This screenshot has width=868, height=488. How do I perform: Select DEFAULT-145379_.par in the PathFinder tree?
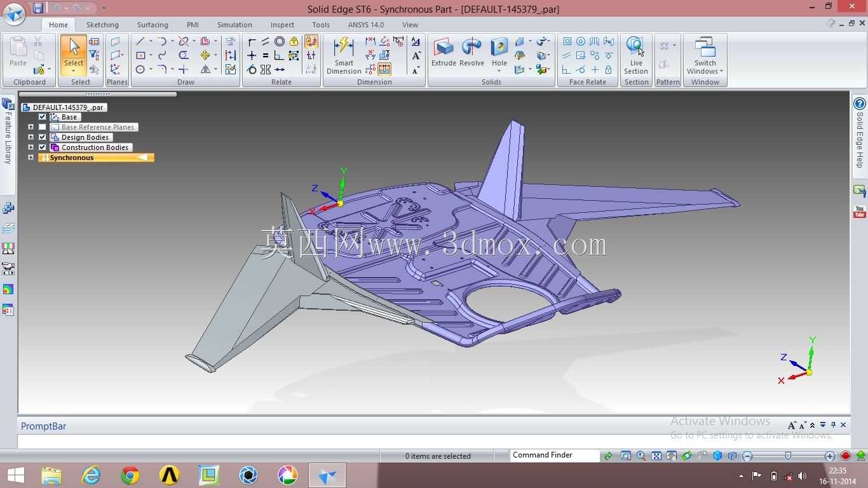tap(64, 107)
